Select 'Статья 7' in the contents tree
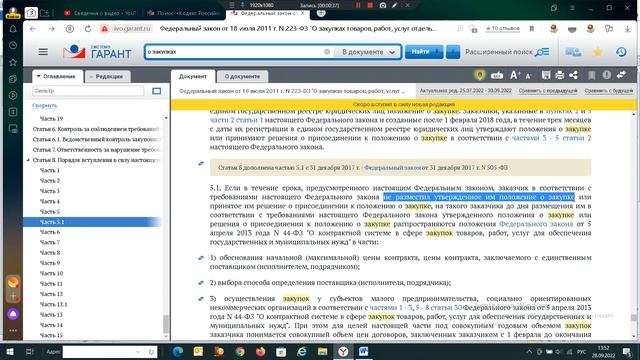The width and height of the screenshot is (640, 360). 96,150
